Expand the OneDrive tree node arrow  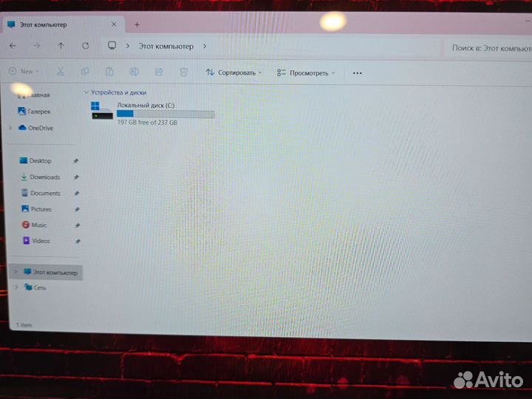[10, 128]
